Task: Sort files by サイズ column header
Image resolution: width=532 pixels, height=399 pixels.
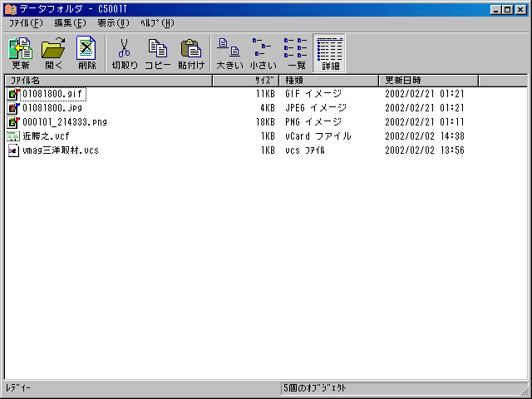Action: coord(246,81)
